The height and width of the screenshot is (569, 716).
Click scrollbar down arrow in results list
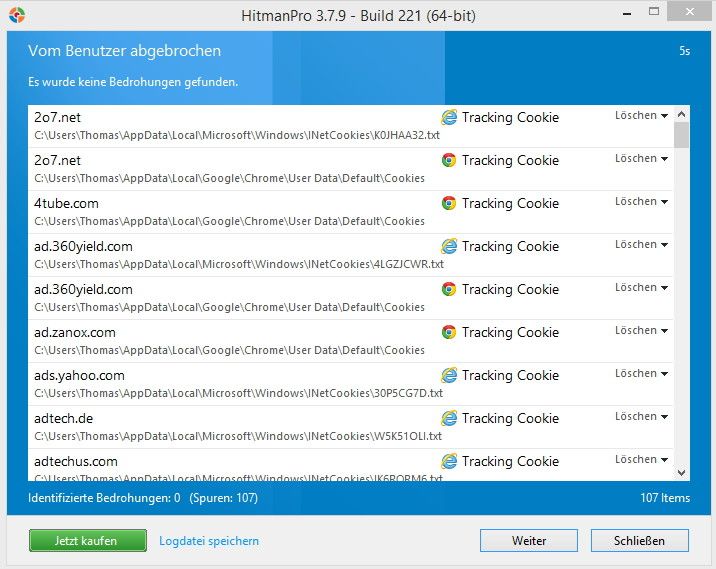681,473
